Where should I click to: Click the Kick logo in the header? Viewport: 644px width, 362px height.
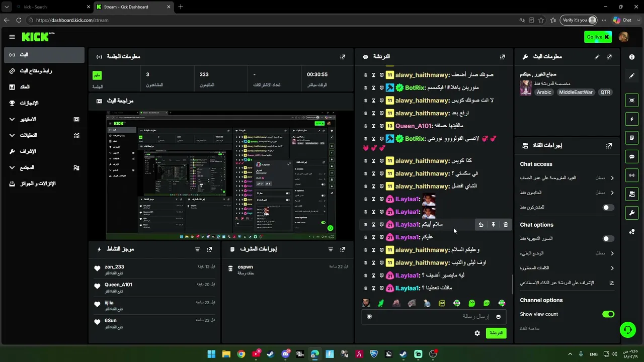tap(38, 37)
